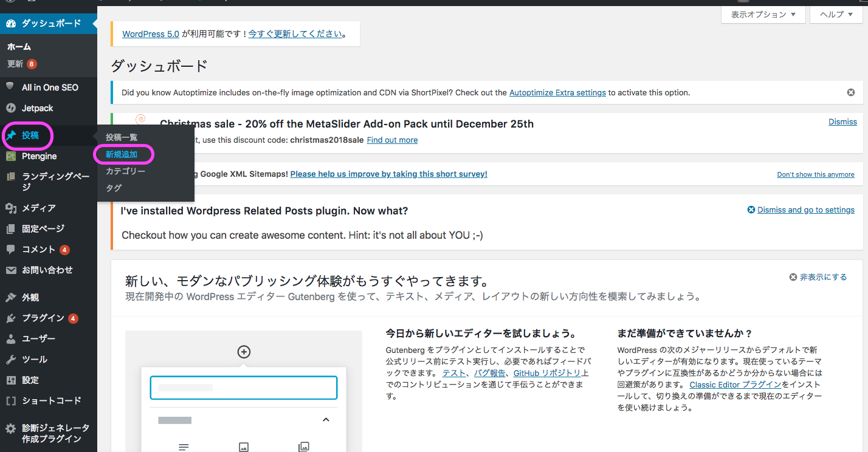Click the コメント speech bubble icon
The image size is (868, 452).
click(10, 250)
